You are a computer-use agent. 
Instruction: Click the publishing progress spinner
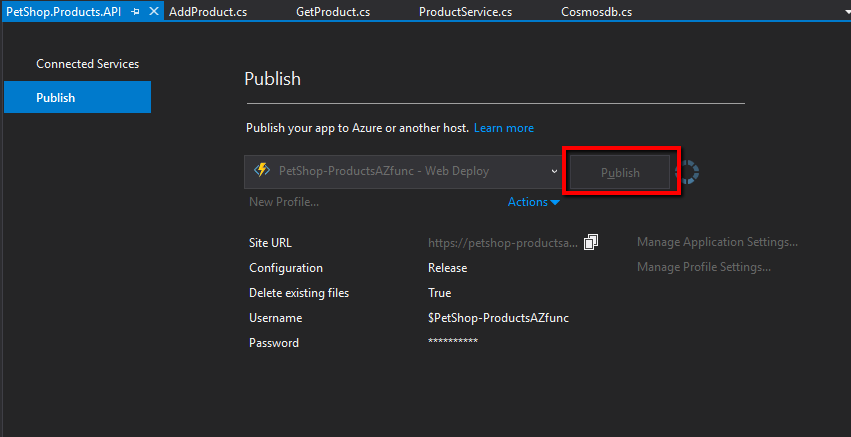(x=687, y=172)
